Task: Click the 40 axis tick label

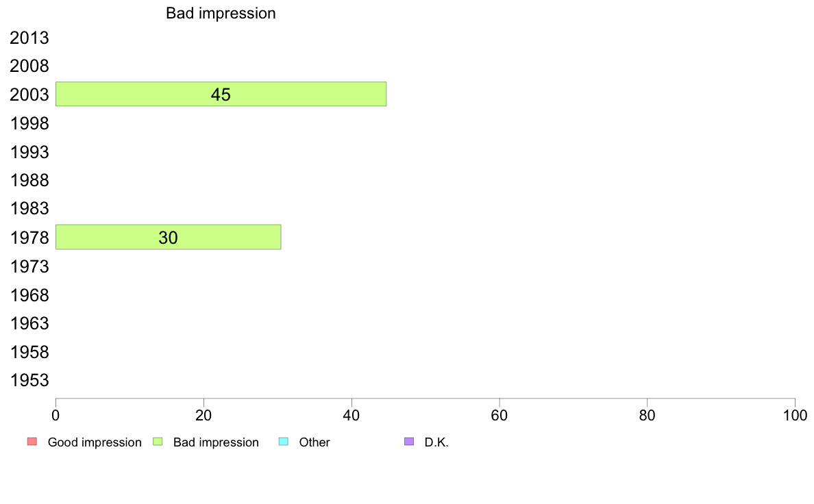Action: [x=351, y=415]
